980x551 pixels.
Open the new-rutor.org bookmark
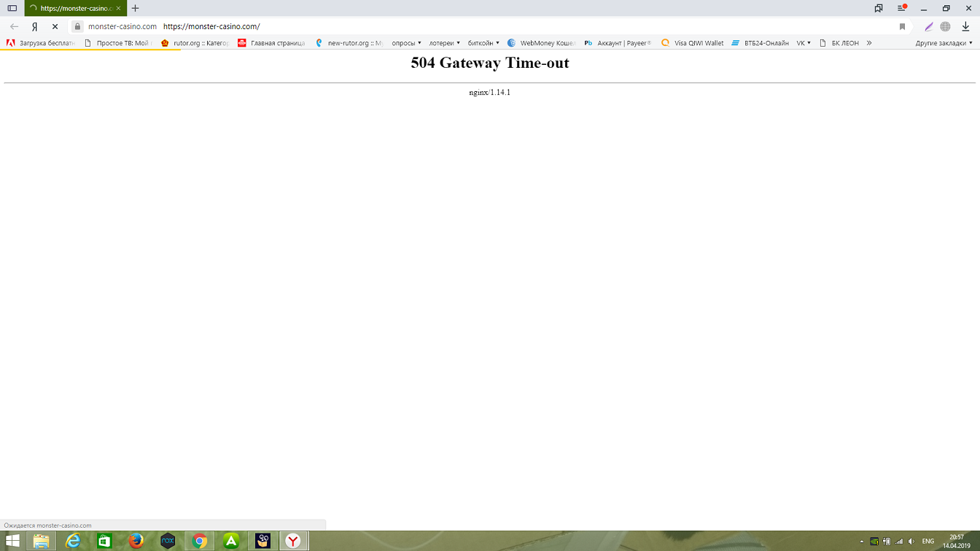(x=349, y=43)
